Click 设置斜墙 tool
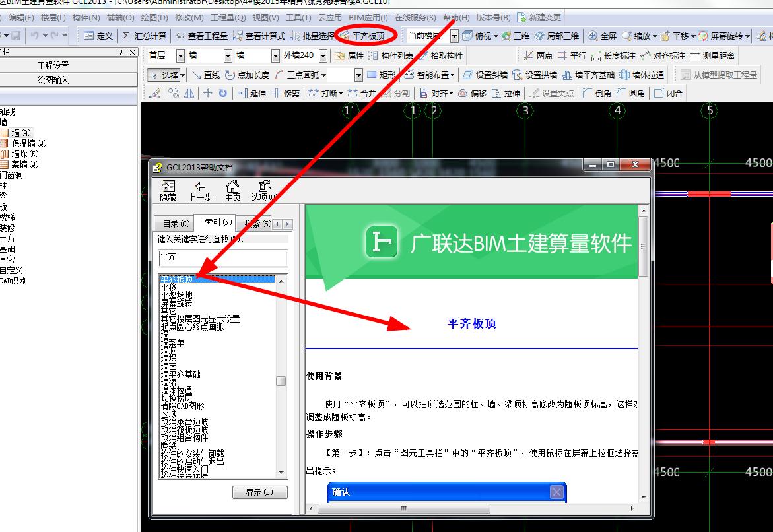Image resolution: width=773 pixels, height=532 pixels. pos(485,75)
